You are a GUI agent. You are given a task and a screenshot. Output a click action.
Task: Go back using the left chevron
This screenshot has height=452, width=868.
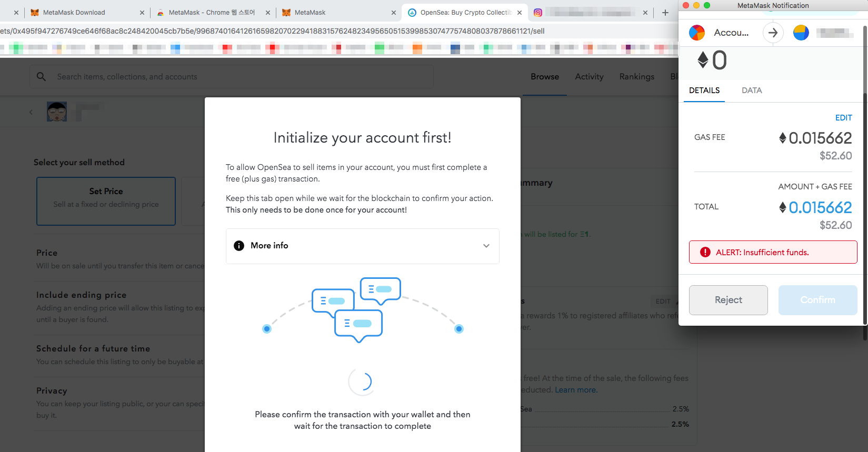point(31,112)
